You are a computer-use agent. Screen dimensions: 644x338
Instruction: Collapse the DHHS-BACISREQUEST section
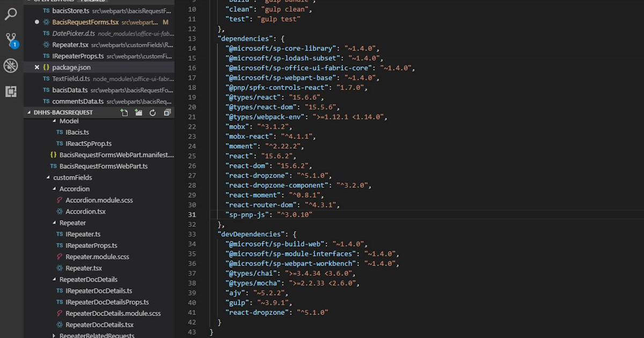coord(30,113)
